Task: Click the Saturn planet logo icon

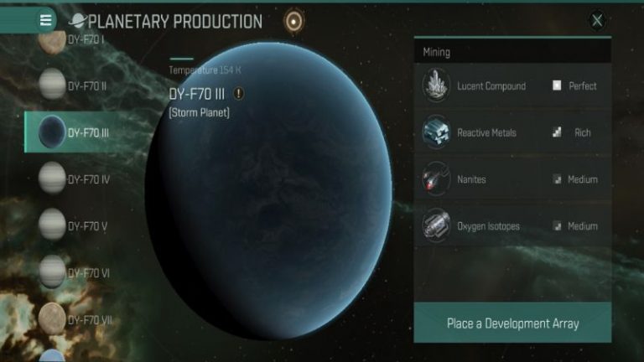Action: pos(77,20)
